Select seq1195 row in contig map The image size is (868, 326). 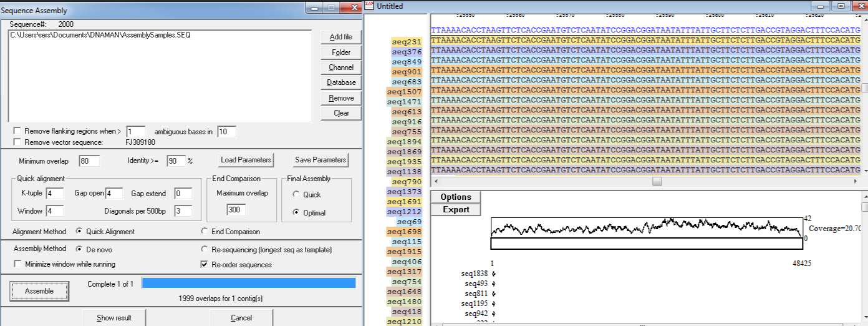pos(475,304)
